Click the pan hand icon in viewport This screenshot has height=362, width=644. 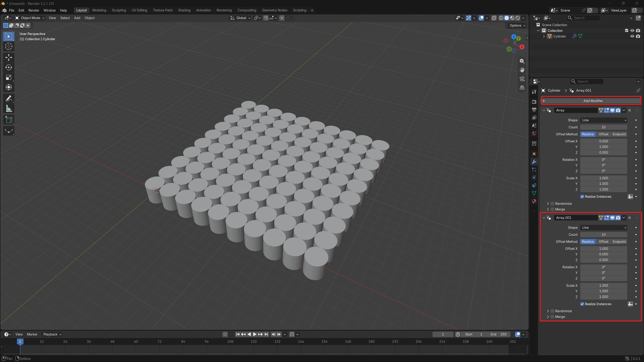[x=522, y=70]
